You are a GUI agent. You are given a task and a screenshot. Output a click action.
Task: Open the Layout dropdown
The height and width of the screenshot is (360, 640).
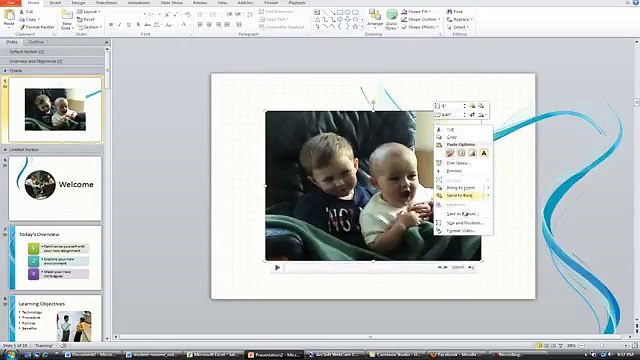[x=89, y=11]
